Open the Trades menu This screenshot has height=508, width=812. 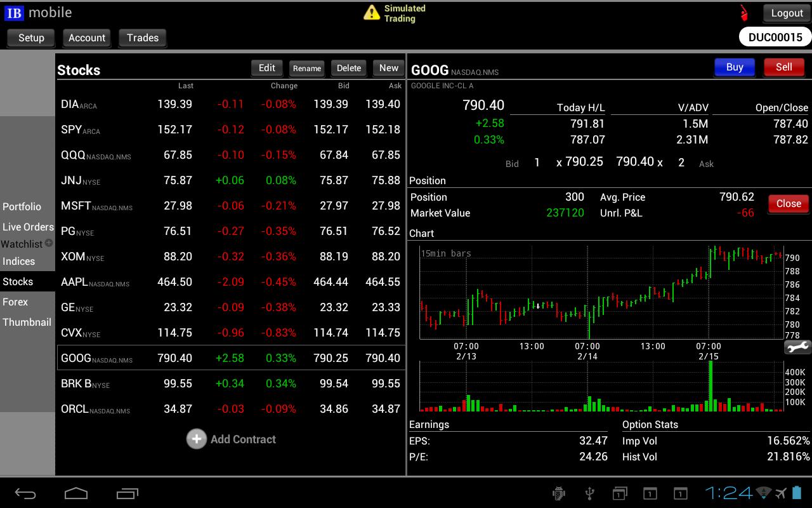(x=143, y=38)
